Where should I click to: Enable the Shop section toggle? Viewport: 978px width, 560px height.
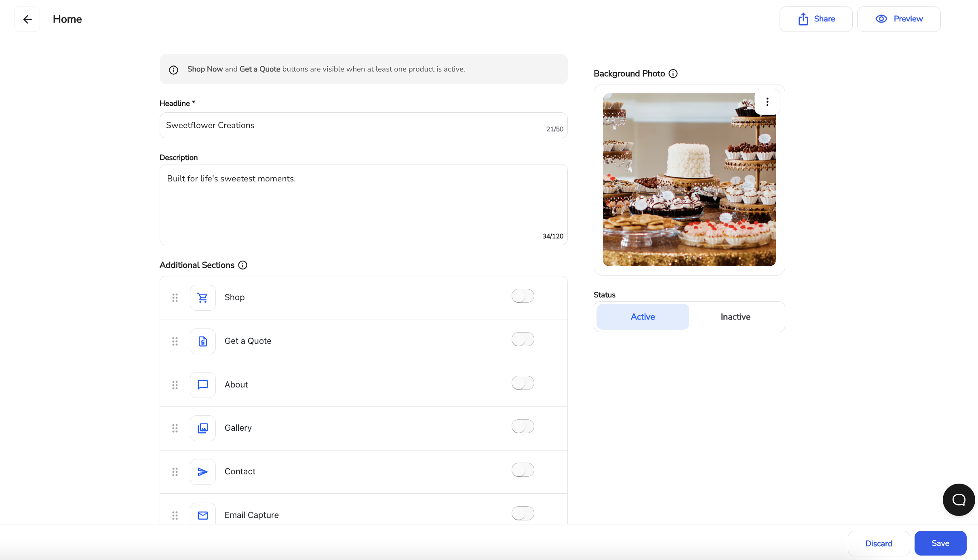(x=523, y=296)
